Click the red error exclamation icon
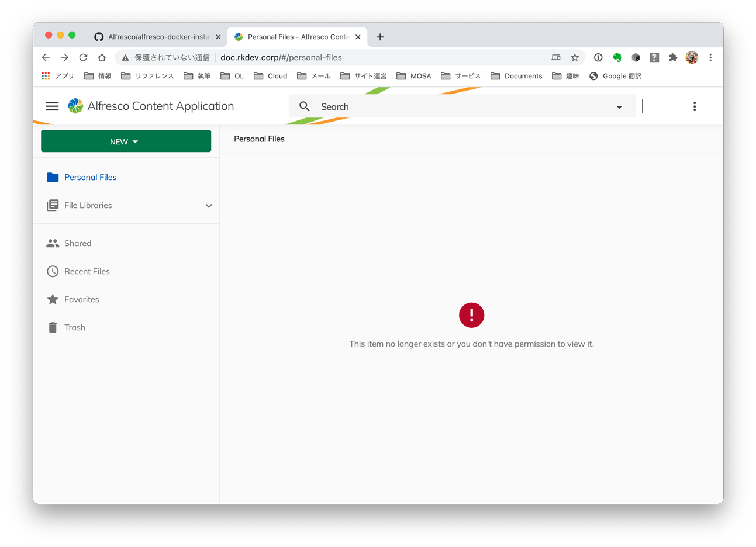 coord(471,315)
